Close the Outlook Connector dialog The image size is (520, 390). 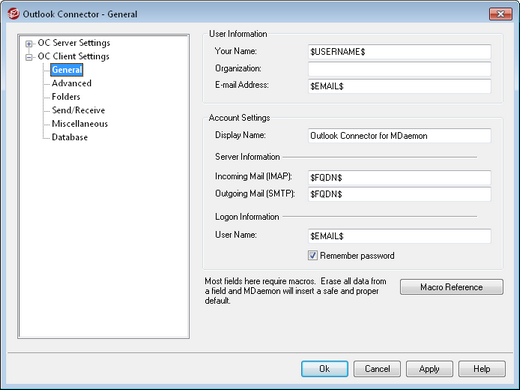(x=500, y=14)
